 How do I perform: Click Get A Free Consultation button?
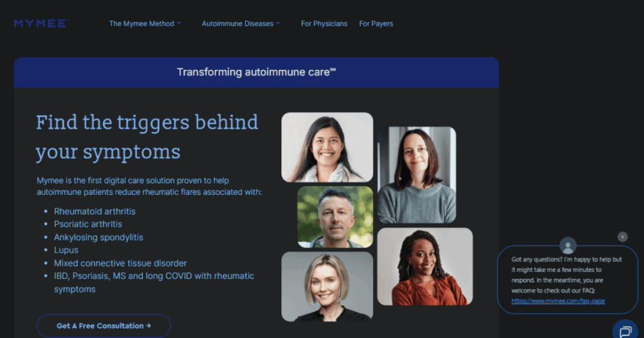[x=104, y=325]
